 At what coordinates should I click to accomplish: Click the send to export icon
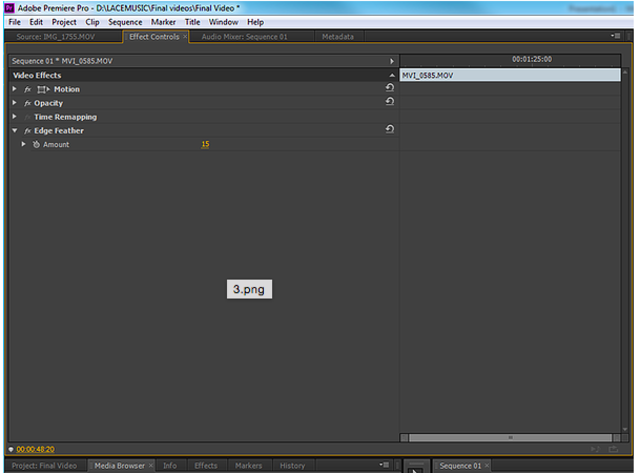tap(613, 449)
